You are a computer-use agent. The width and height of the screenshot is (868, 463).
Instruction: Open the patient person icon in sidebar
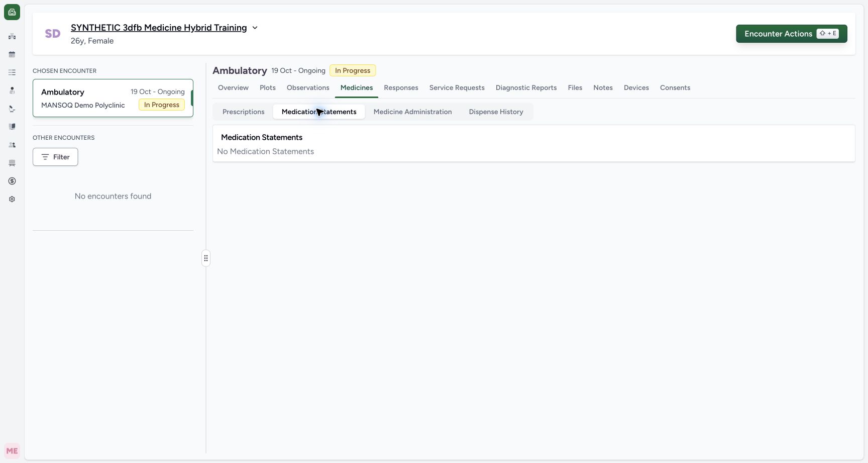pyautogui.click(x=12, y=90)
